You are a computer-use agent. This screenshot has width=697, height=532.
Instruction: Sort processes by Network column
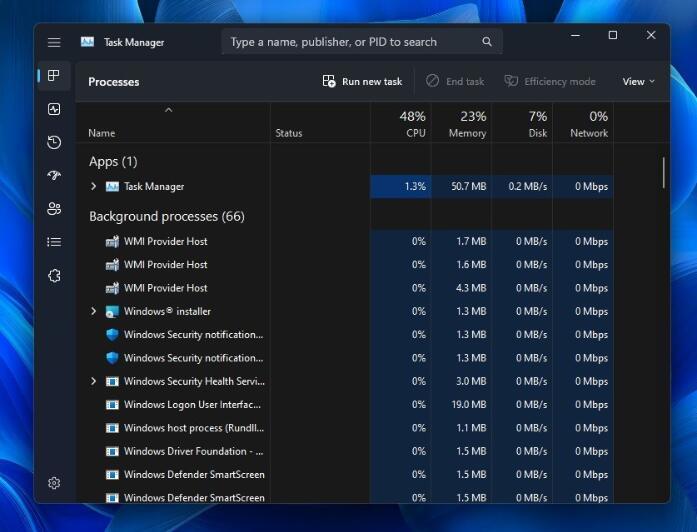tap(583, 123)
